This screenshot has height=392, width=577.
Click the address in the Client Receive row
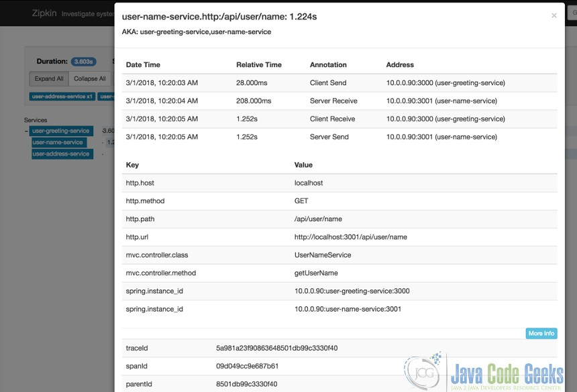(445, 119)
